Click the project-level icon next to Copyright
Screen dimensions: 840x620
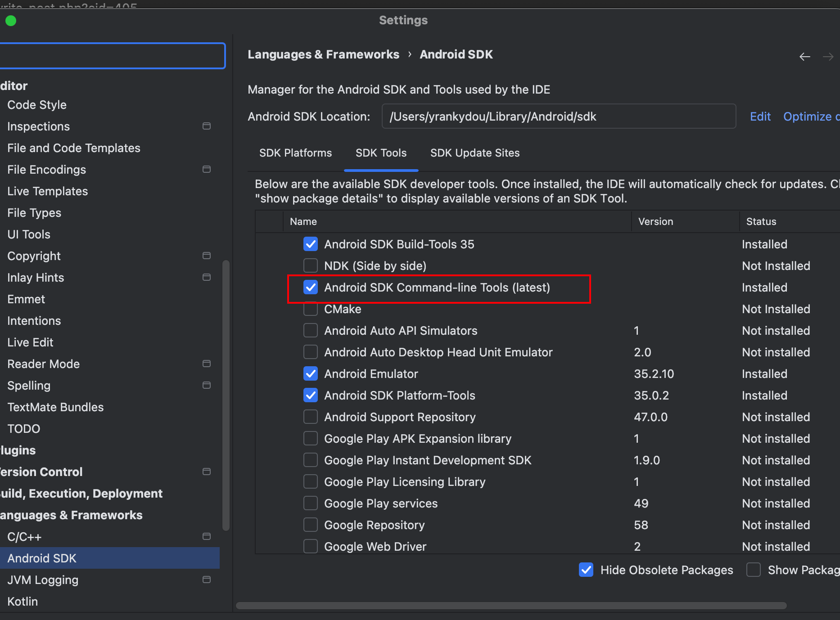coord(207,256)
